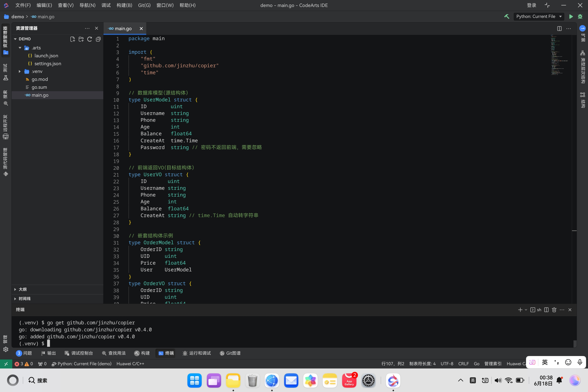Collapse the DEMO root folder
588x392 pixels.
15,39
